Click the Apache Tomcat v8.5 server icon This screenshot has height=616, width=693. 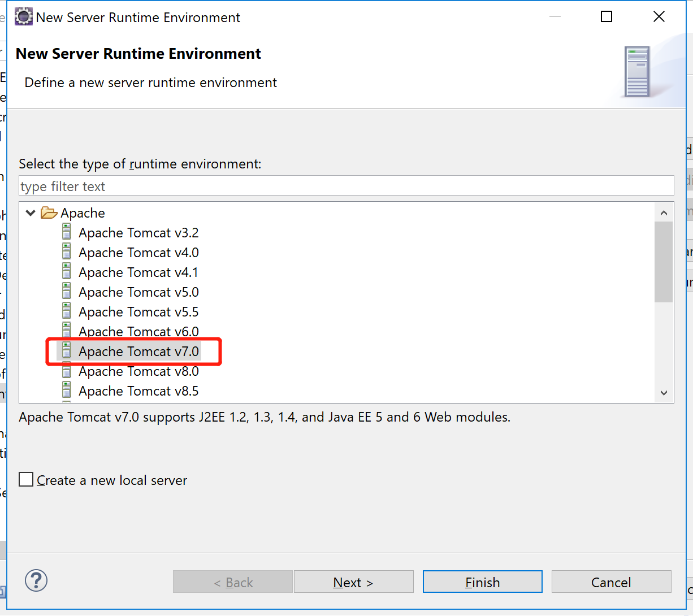(x=67, y=391)
